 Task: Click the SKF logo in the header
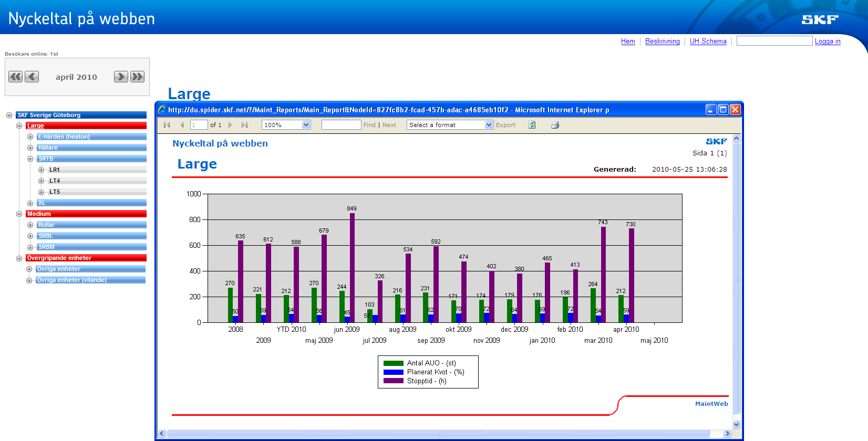point(820,19)
